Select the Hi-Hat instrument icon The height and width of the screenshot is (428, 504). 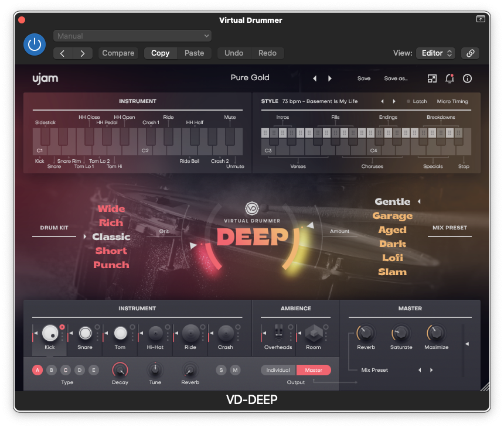155,333
